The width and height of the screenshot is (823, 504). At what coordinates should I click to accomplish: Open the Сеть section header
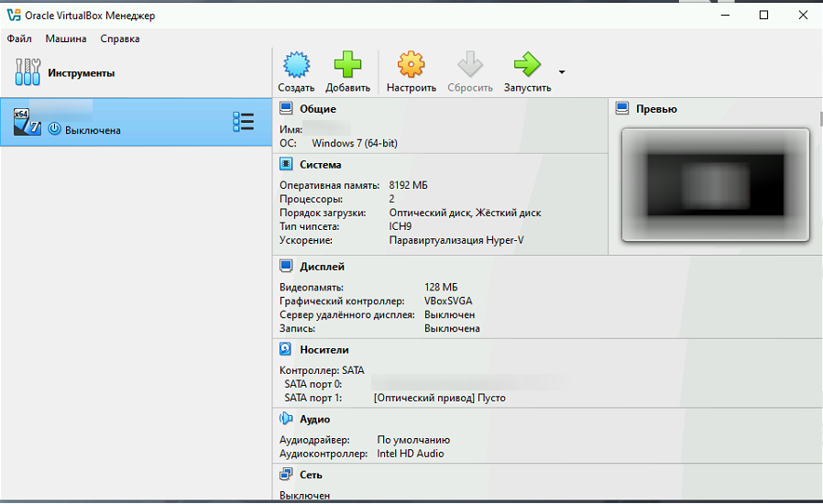(x=311, y=475)
